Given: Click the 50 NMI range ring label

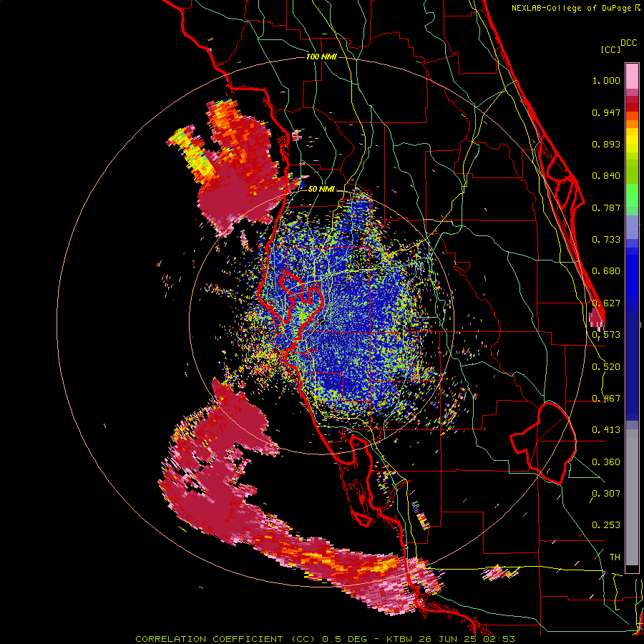Looking at the screenshot, I should click(321, 190).
